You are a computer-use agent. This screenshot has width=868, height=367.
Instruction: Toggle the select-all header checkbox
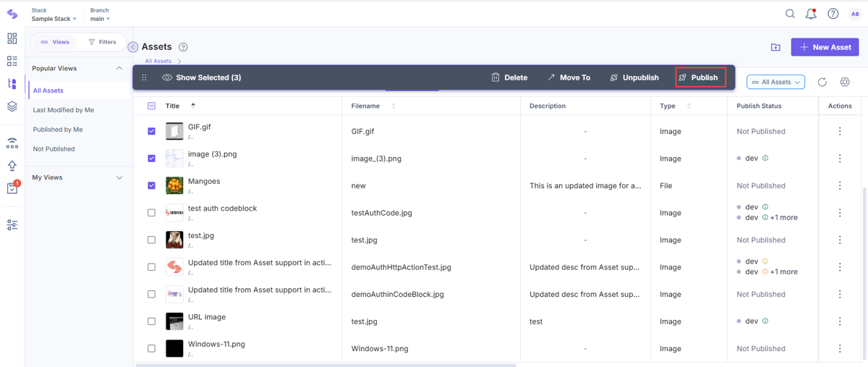coord(151,106)
